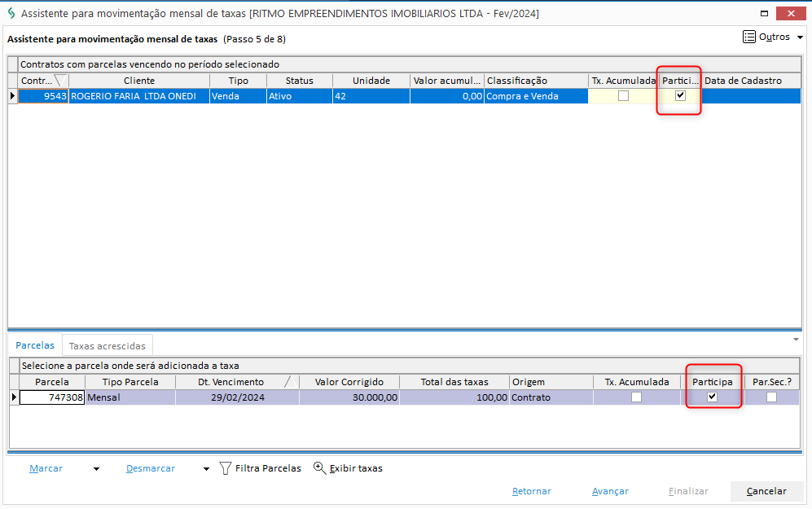812x509 pixels.
Task: Select the Parcelas tab
Action: [x=35, y=346]
